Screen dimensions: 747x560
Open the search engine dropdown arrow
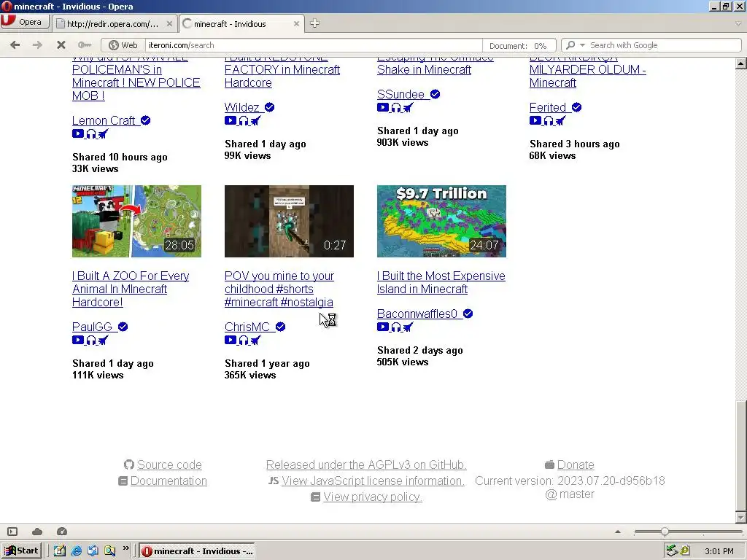pyautogui.click(x=582, y=45)
